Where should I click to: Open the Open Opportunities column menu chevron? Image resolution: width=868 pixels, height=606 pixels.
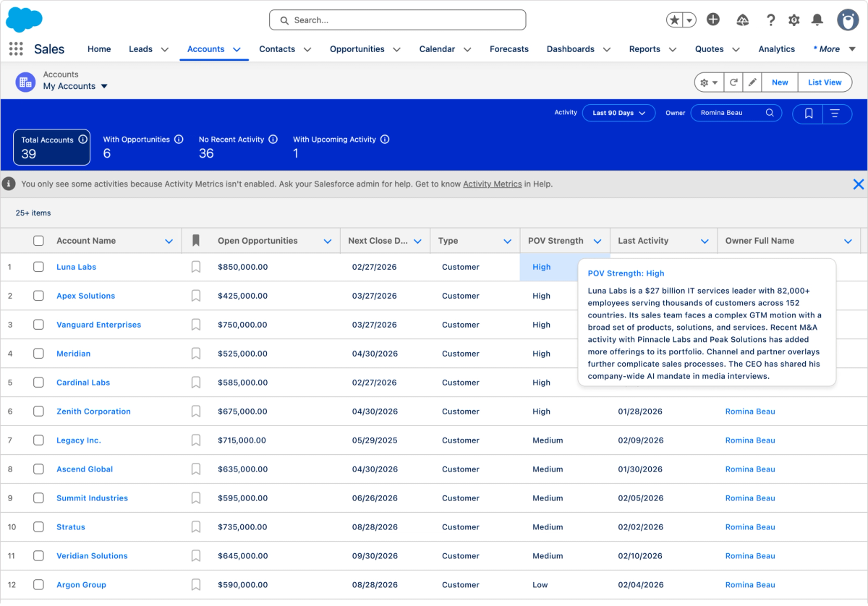click(x=328, y=242)
